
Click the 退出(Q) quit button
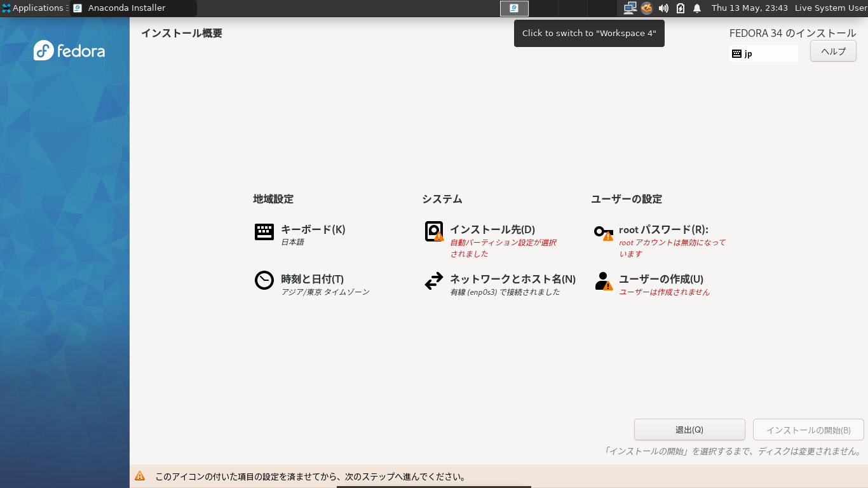coord(689,430)
